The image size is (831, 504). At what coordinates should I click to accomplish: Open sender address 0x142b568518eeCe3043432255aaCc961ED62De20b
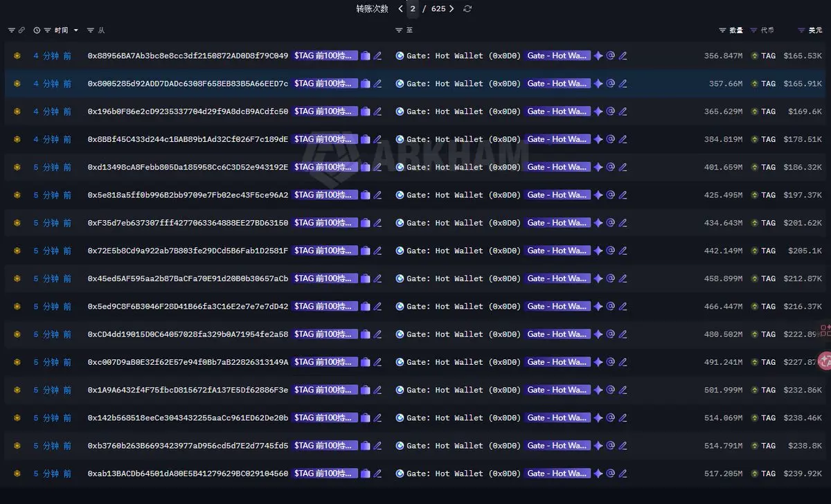pyautogui.click(x=188, y=417)
